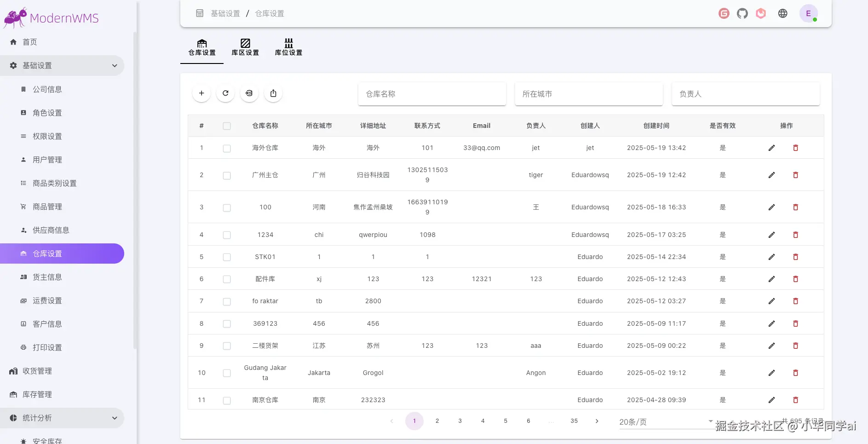Delete the Gudang Jakarta warehouse
Viewport: 868px width, 444px height.
[796, 373]
